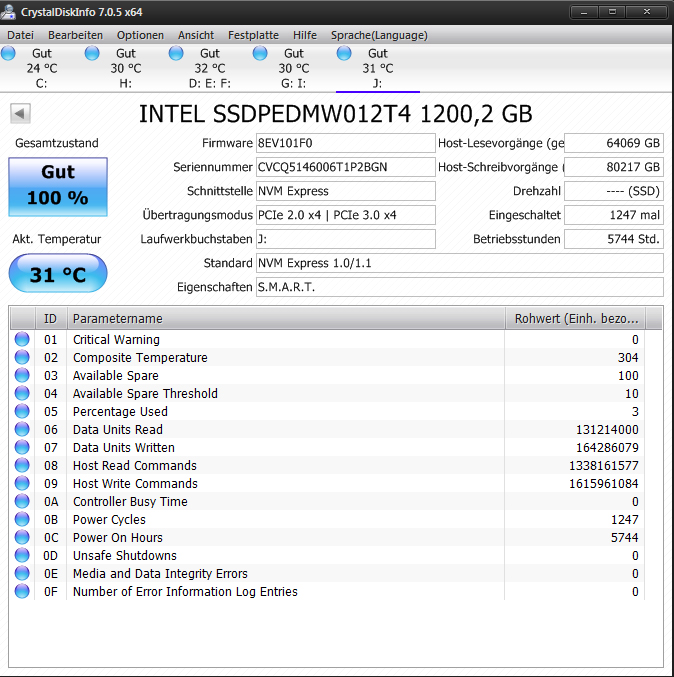Click the Übertragungsmodus field
The height and width of the screenshot is (677, 674).
[x=345, y=215]
